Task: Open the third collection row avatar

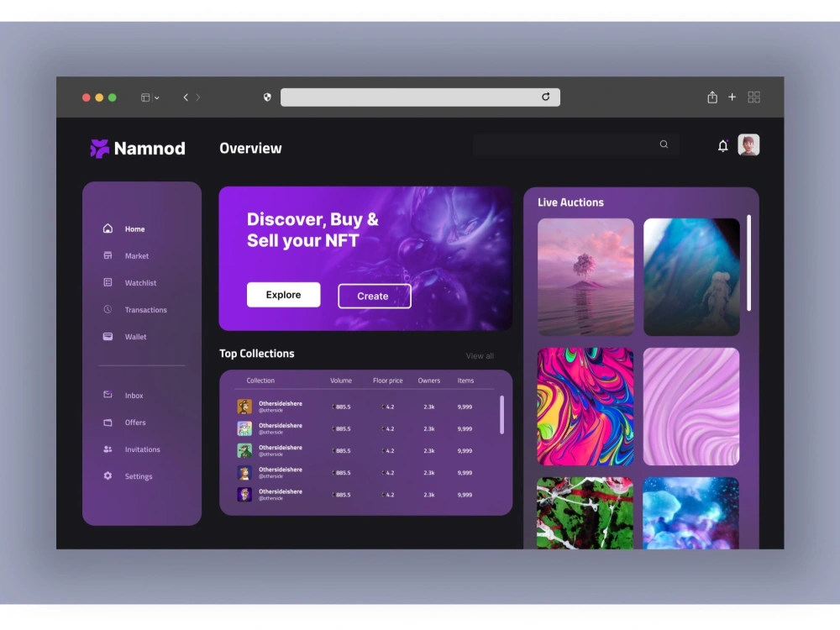Action: click(244, 450)
